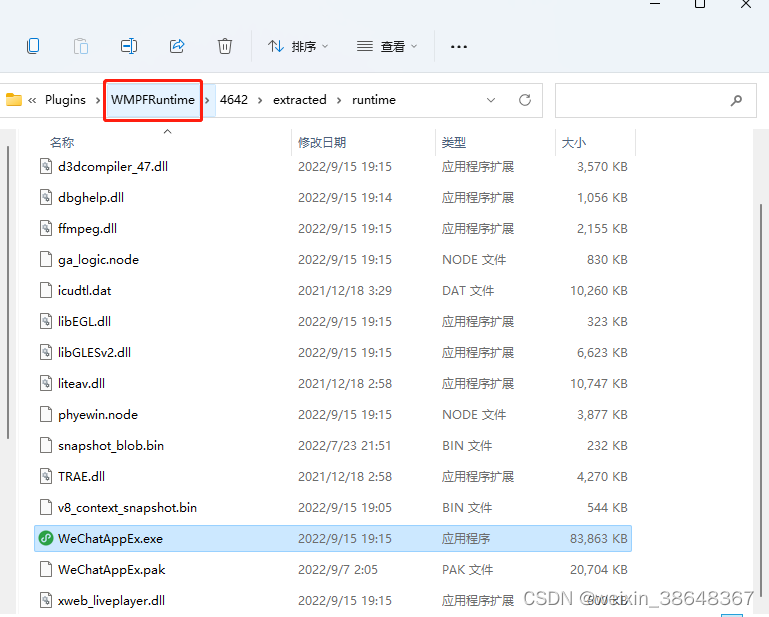Expand the chevron after WMPFRuntime
The width and height of the screenshot is (769, 617).
(x=207, y=100)
